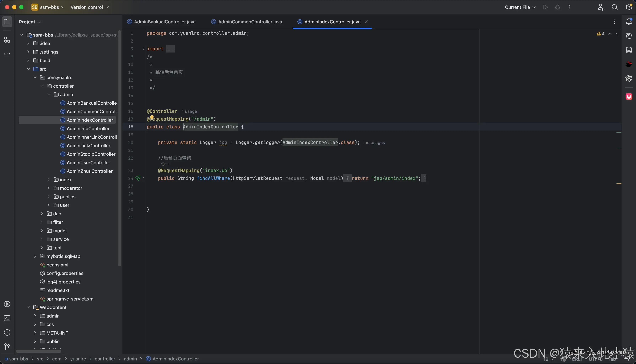Unfold the findAllWhere method body
The width and height of the screenshot is (636, 364).
144,178
